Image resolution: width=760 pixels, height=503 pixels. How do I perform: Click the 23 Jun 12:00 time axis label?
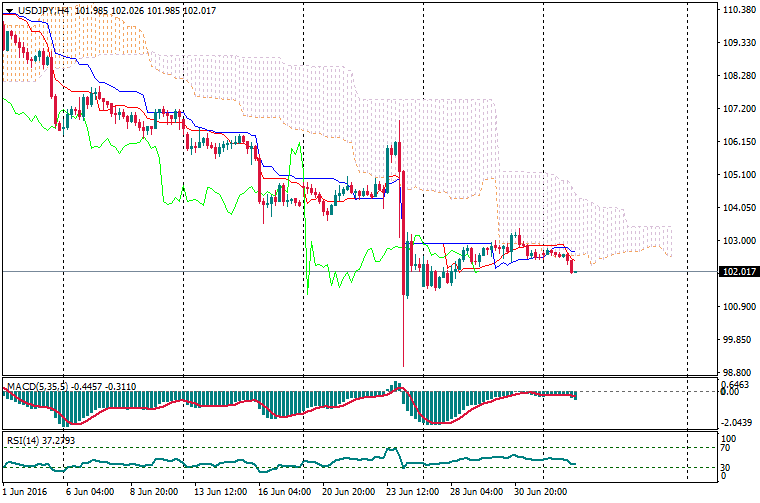tap(412, 492)
